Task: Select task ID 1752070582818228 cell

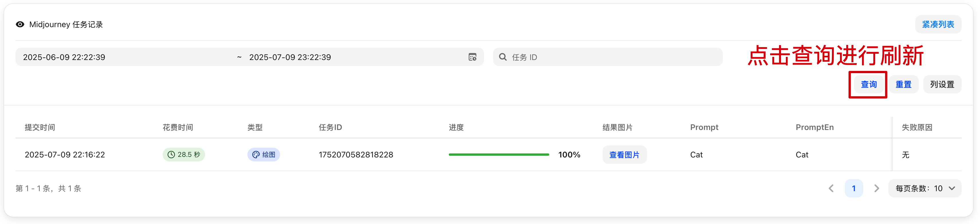Action: (x=356, y=155)
